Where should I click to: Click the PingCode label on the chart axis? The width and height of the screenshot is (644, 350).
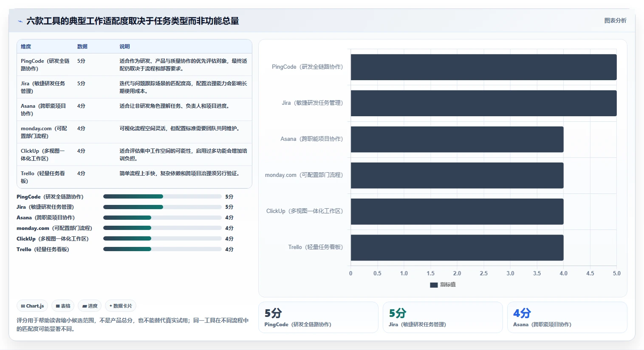[307, 67]
